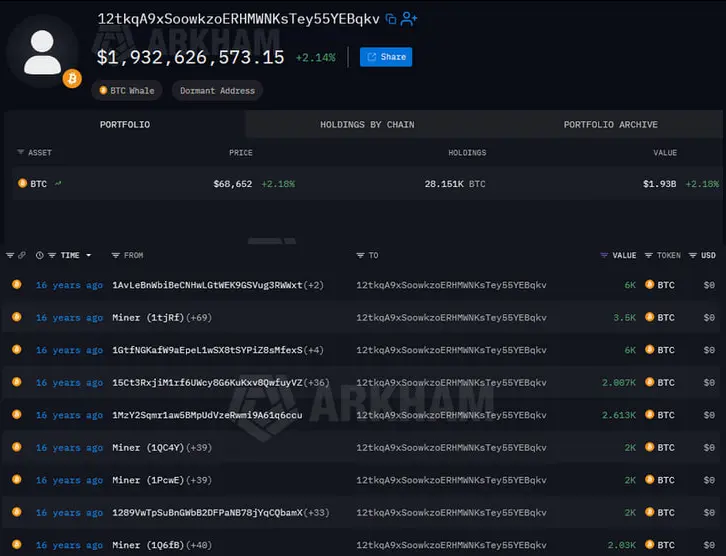
Task: Click the chain icon starting the 15Ct3RxjiM row
Action: tap(17, 381)
